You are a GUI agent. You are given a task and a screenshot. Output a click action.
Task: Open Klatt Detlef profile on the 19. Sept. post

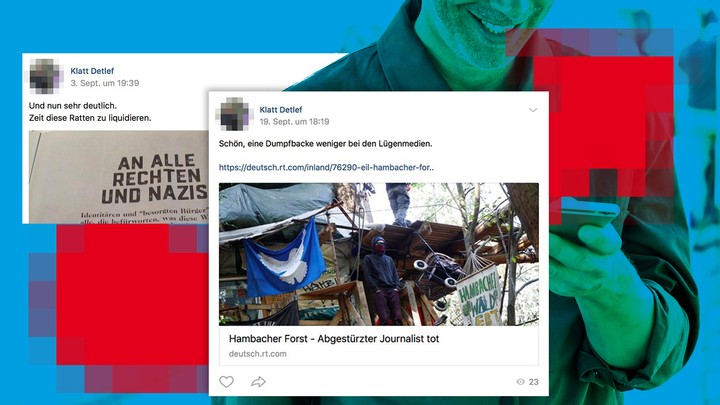pyautogui.click(x=281, y=109)
